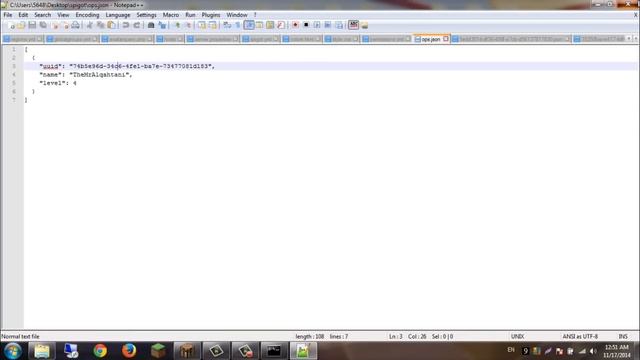The height and width of the screenshot is (360, 640).
Task: Open the Run menu
Action: pyautogui.click(x=191, y=15)
